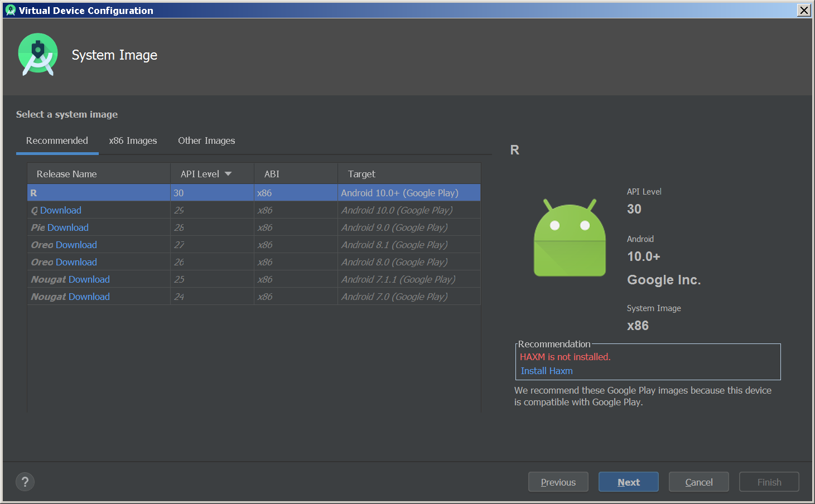This screenshot has width=815, height=504.
Task: Click the Android 7.0 (Google Play) cell
Action: tap(409, 297)
